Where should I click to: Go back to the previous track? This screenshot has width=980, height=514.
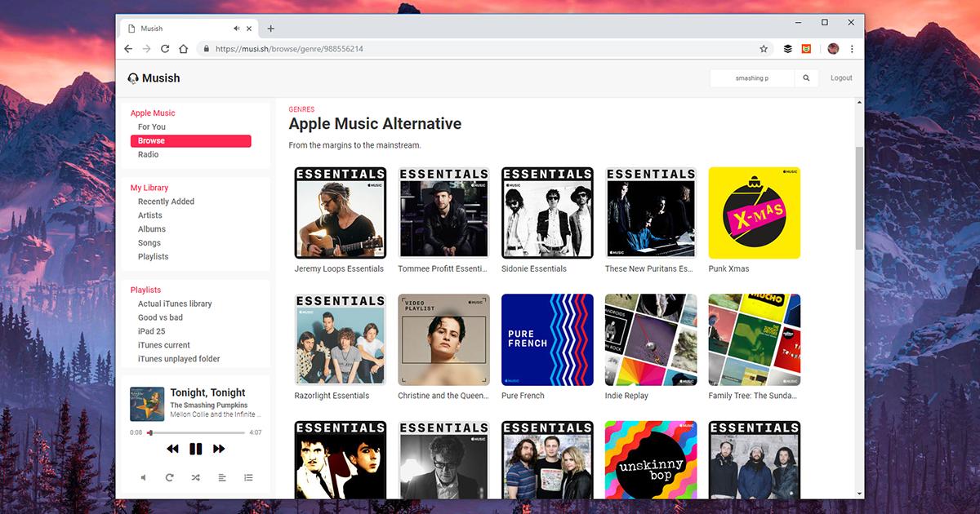coord(172,449)
